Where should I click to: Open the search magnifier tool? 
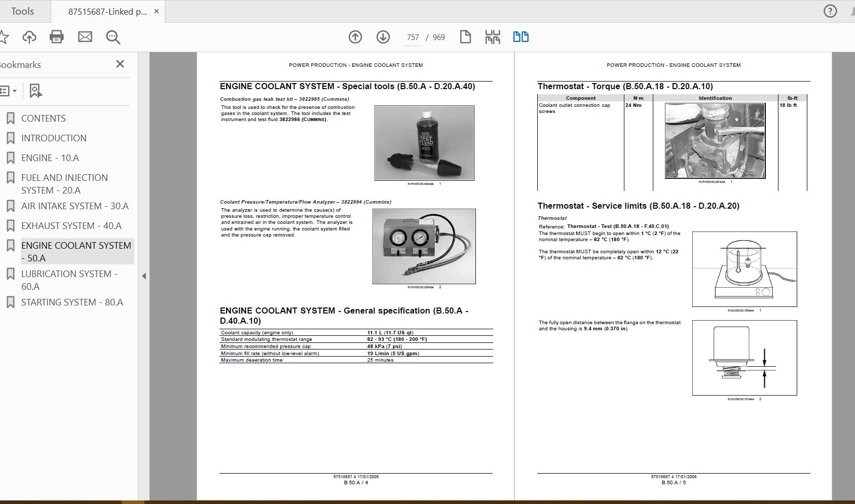click(x=113, y=37)
